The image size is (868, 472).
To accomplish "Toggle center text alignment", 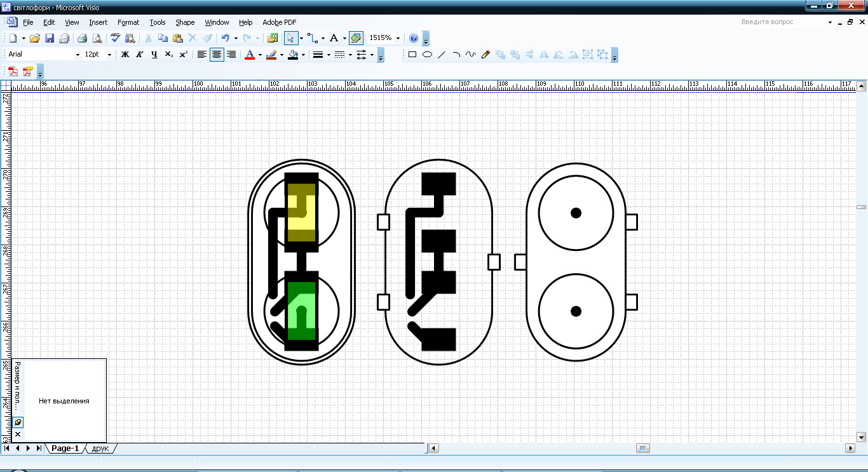I will (217, 55).
